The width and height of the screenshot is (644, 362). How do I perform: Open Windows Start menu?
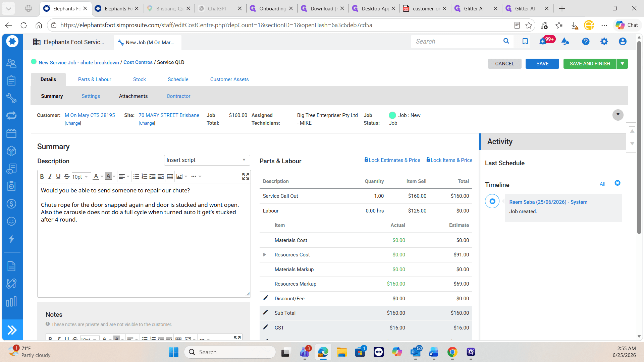click(x=173, y=352)
